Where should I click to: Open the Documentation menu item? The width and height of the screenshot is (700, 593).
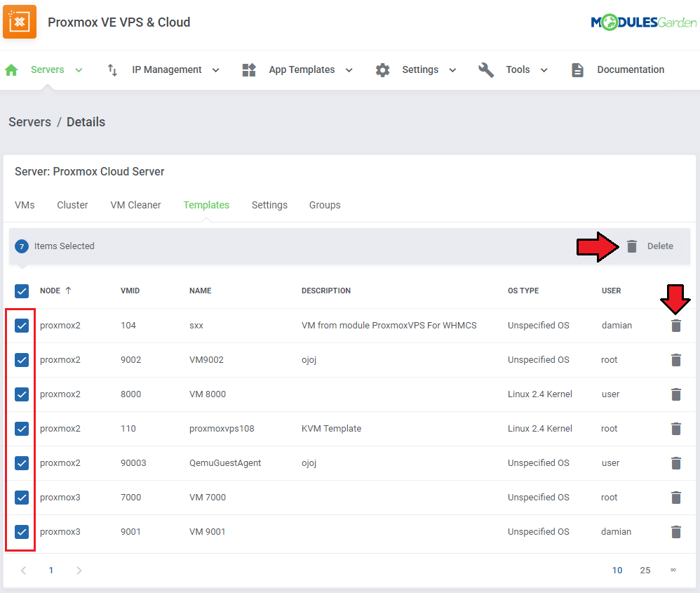point(631,69)
